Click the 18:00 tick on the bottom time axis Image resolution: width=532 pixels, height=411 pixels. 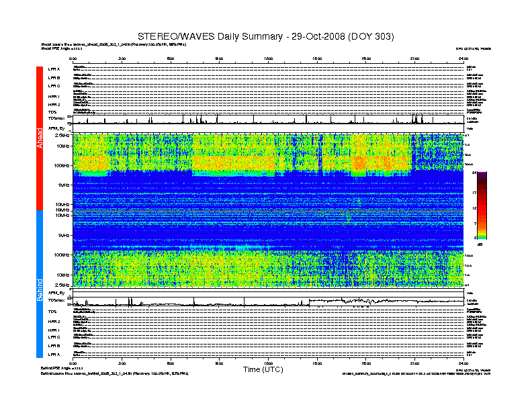tap(366, 363)
